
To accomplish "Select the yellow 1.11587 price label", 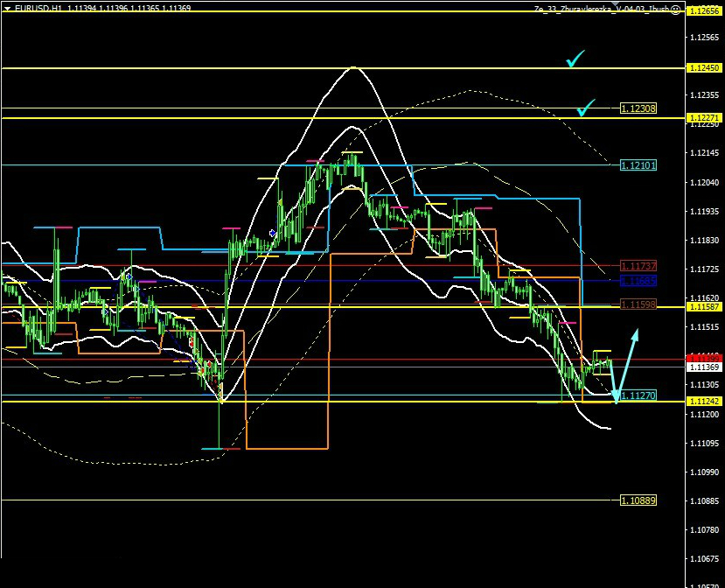I will coord(704,307).
